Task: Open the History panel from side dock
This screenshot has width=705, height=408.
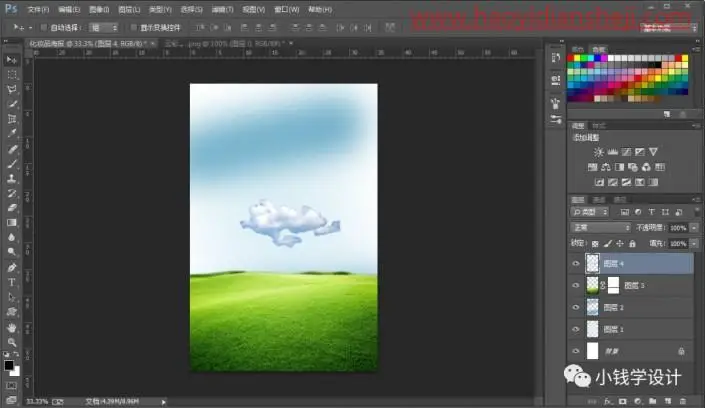Action: (x=556, y=58)
